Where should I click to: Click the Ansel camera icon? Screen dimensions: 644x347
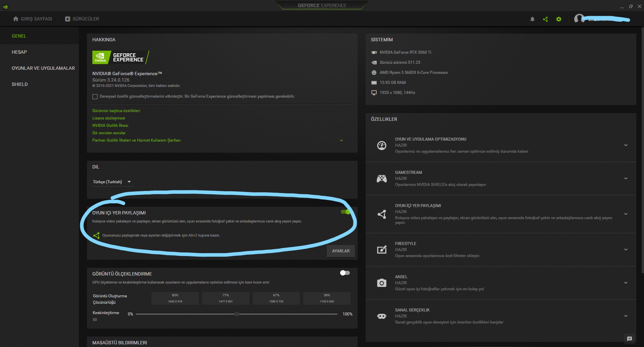pyautogui.click(x=382, y=283)
